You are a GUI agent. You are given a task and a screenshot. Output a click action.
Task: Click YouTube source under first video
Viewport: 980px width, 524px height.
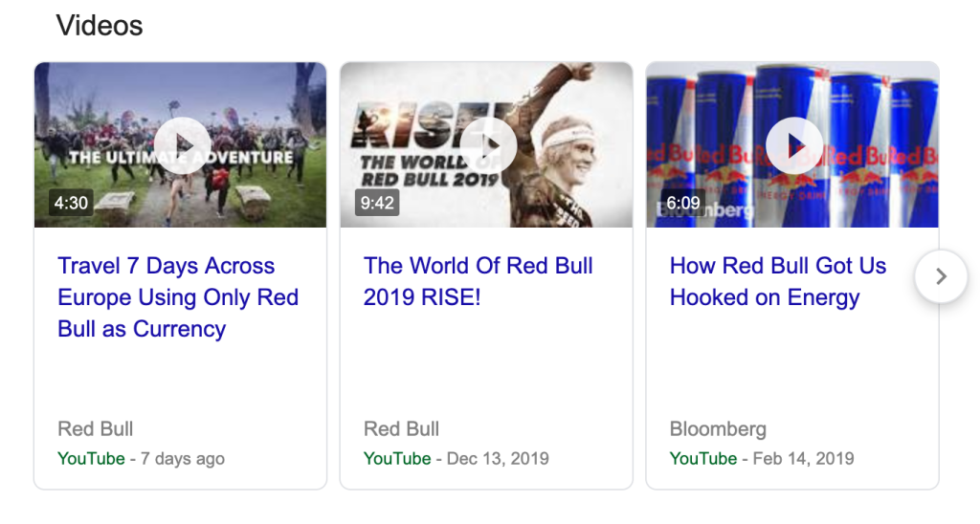[x=91, y=458]
